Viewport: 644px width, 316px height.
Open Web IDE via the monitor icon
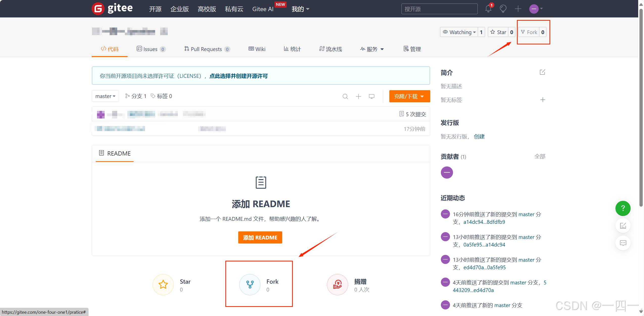point(371,96)
